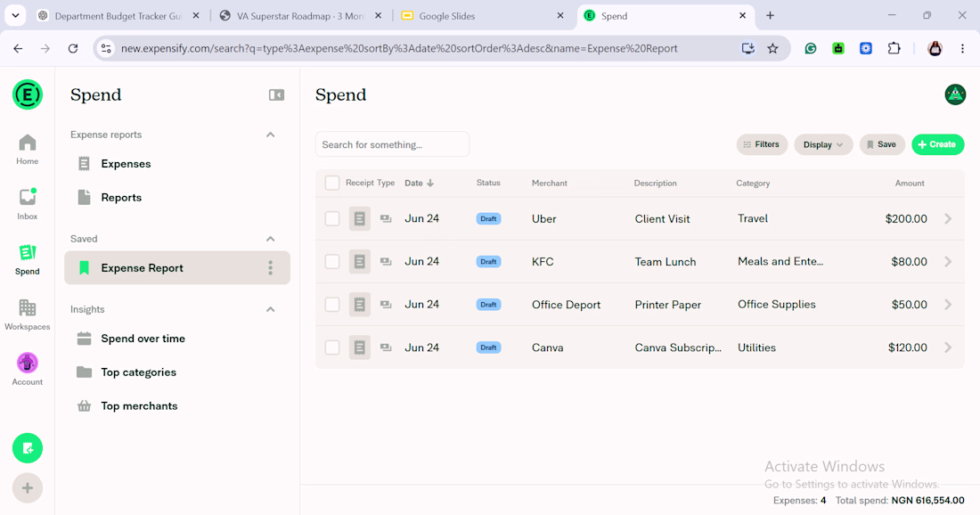Click the Save search button
Screen dimensions: 980x515
click(882, 144)
